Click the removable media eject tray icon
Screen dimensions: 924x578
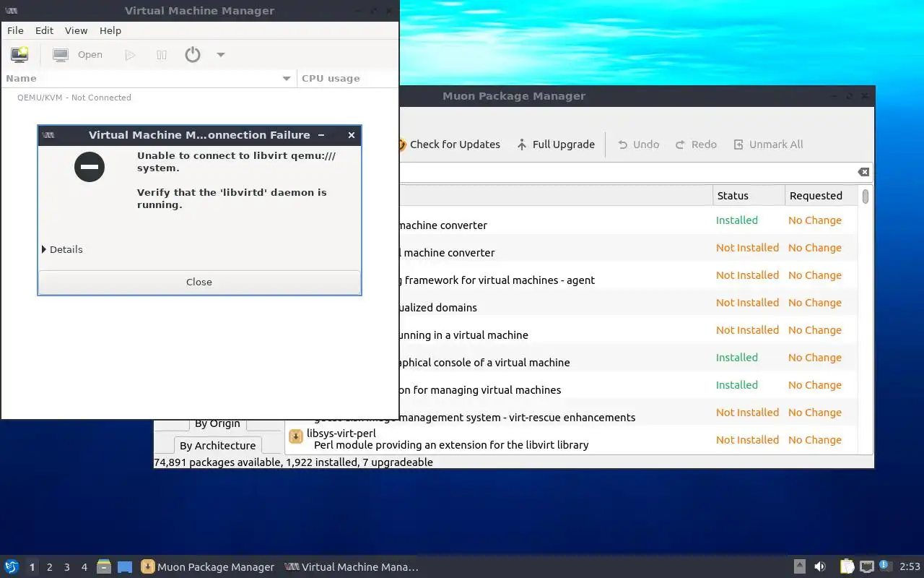[x=800, y=566]
